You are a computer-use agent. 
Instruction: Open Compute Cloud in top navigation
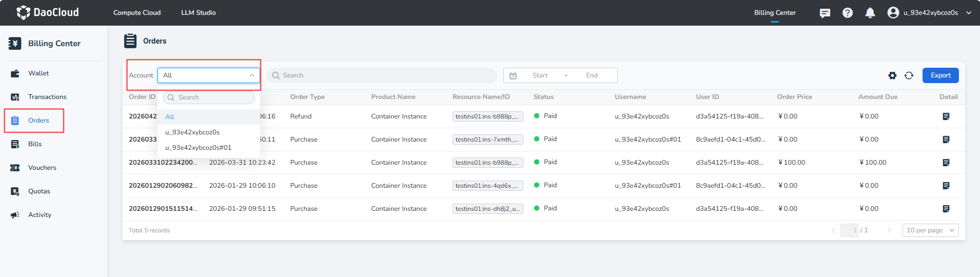(x=137, y=13)
